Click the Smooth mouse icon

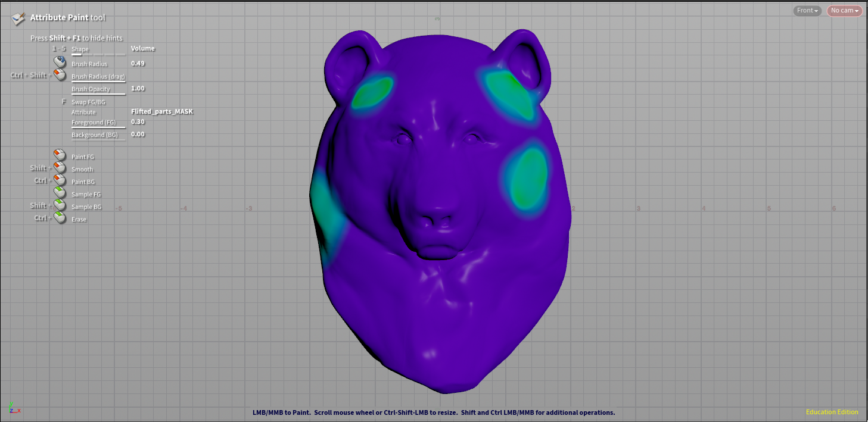pyautogui.click(x=60, y=168)
